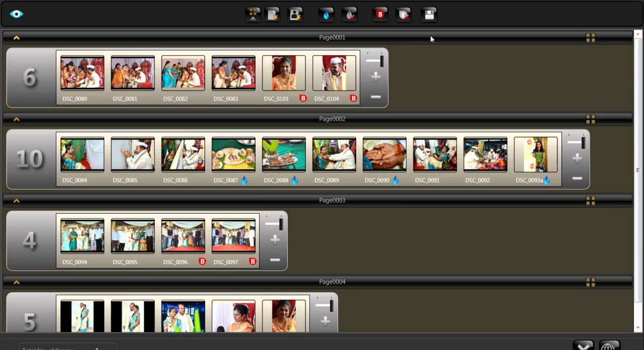Click the DSC_0085 file name label
644x350 pixels.
[x=125, y=181]
